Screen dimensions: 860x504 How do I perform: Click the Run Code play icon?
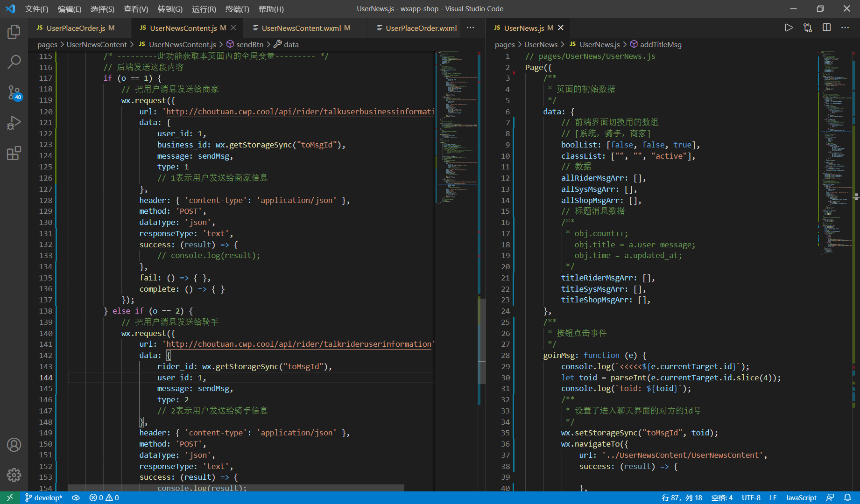[789, 28]
